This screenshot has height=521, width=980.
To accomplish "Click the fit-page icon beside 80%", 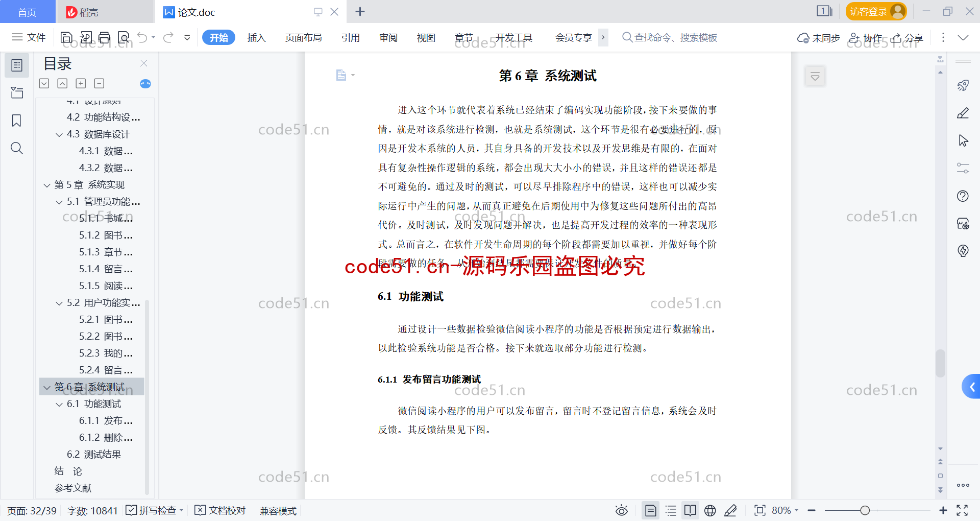I will click(760, 510).
